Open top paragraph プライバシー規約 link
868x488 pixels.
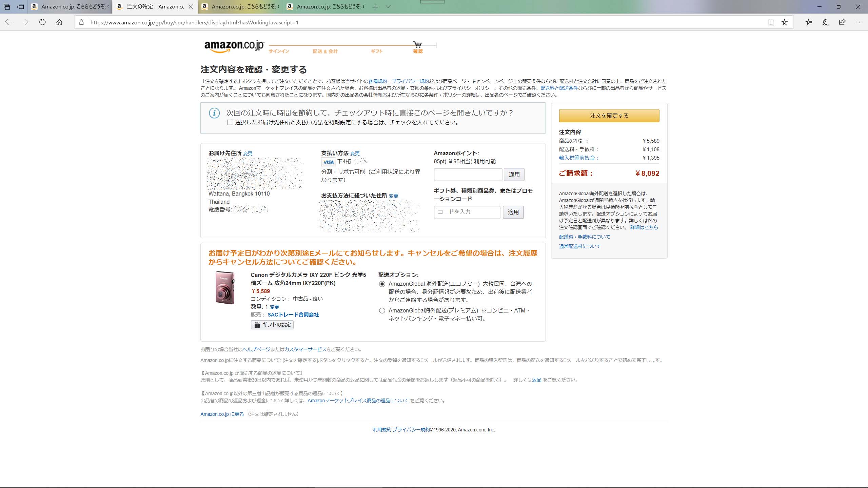410,81
